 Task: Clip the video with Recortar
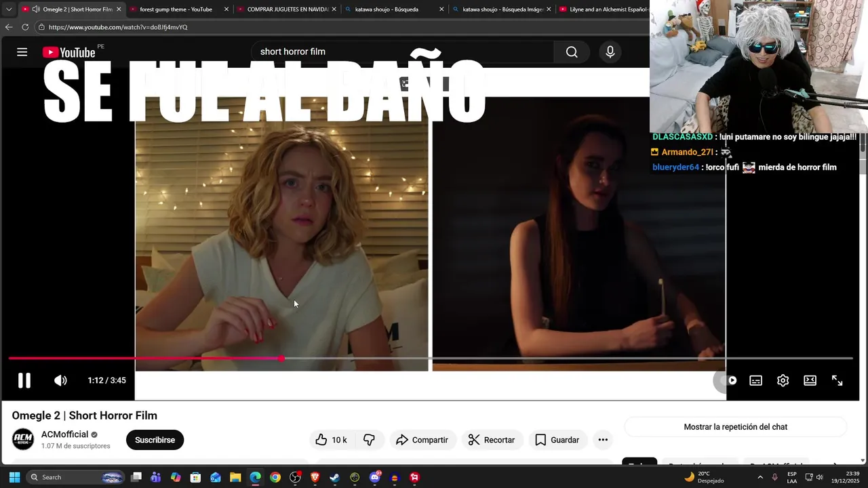coord(492,440)
